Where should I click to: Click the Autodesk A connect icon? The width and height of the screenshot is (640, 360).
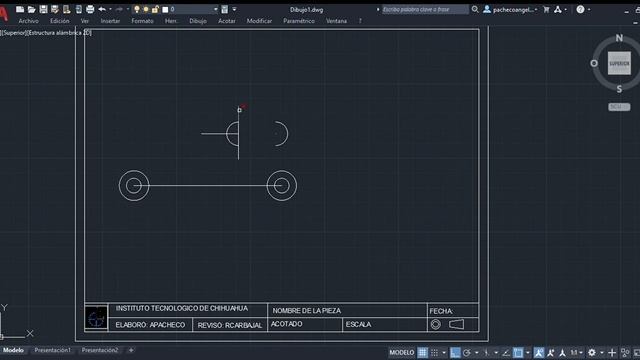coord(558,9)
